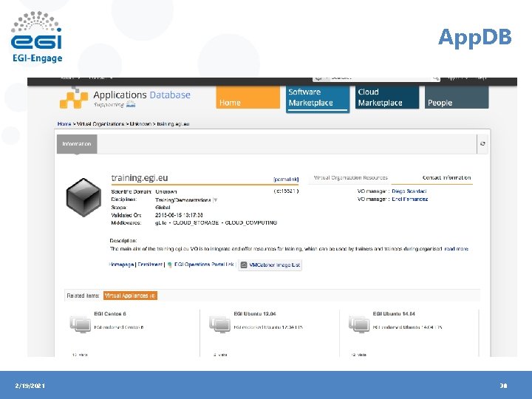Click the Global scope value

[163, 208]
